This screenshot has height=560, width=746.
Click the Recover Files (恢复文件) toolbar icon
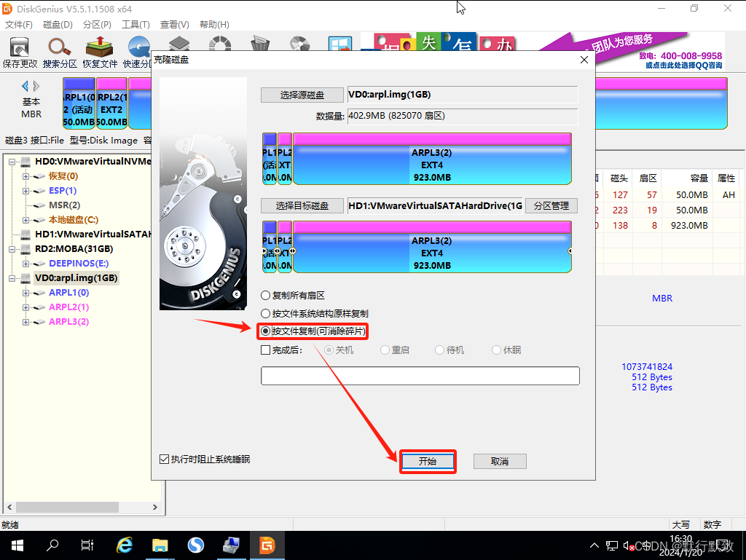coord(99,52)
